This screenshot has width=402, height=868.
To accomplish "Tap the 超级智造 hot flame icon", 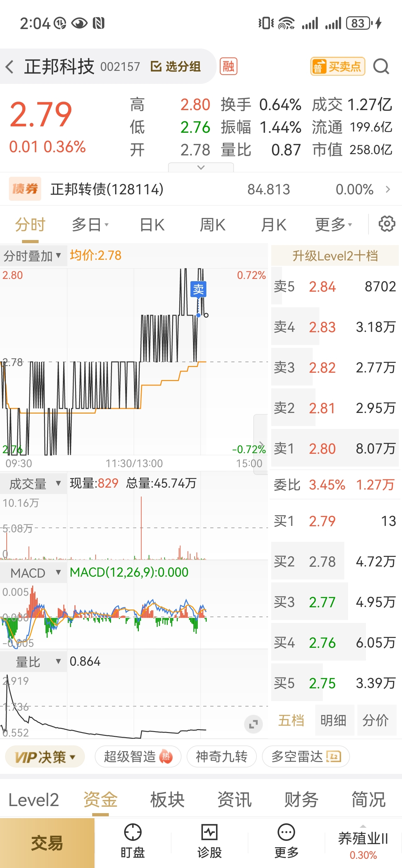I will coord(166,757).
